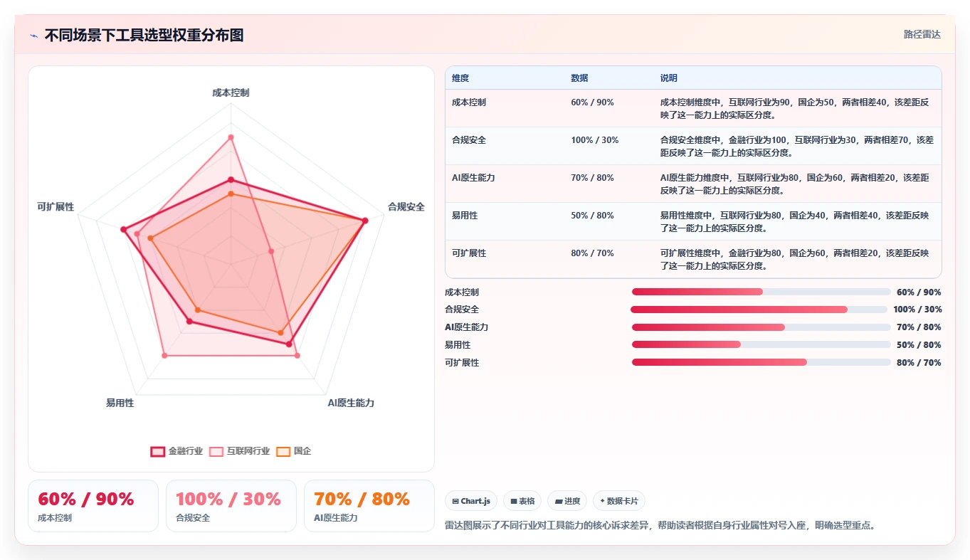Click progress value 100% / 30% label
The image size is (970, 560).
pyautogui.click(x=917, y=310)
